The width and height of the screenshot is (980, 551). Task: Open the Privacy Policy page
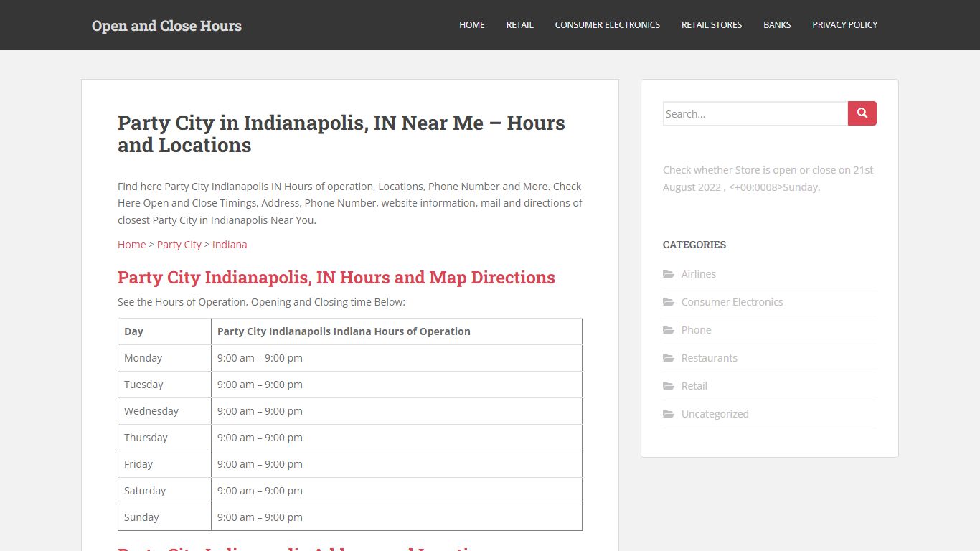click(x=845, y=24)
